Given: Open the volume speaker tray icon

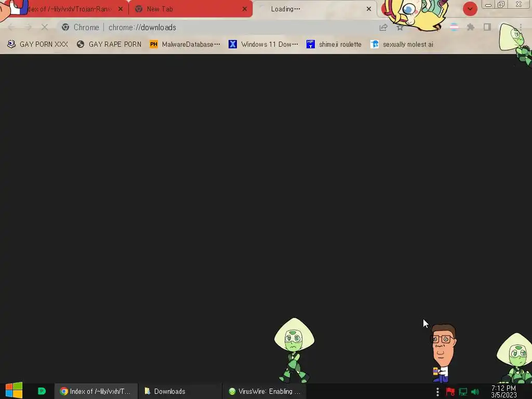Looking at the screenshot, I should [475, 392].
